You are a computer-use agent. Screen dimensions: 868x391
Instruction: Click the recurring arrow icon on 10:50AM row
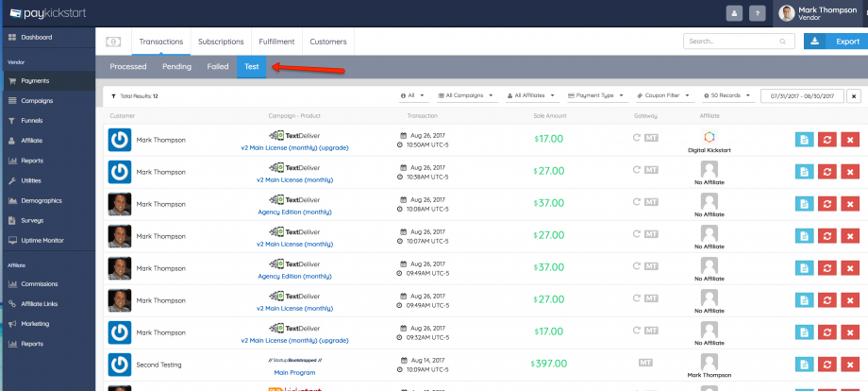637,137
